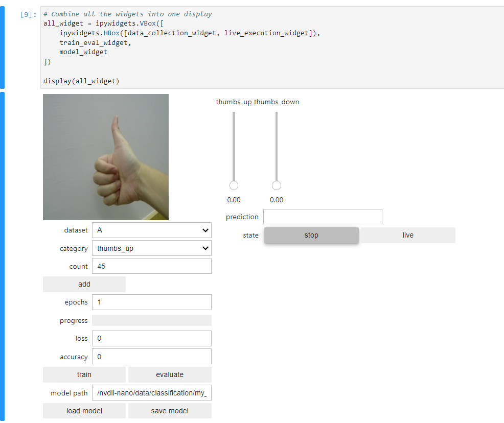
Task: Click the model_widget code line
Action: (x=83, y=52)
